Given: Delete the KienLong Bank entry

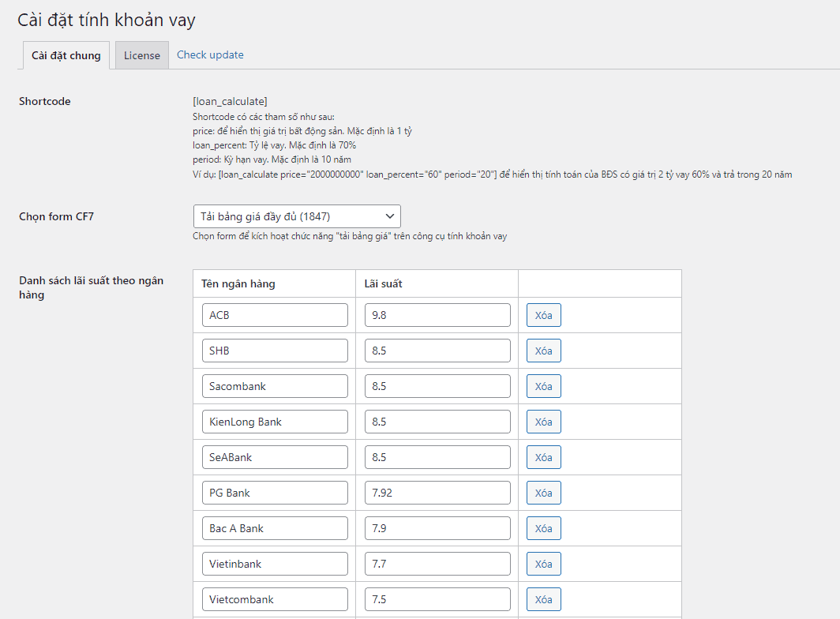Looking at the screenshot, I should (543, 422).
